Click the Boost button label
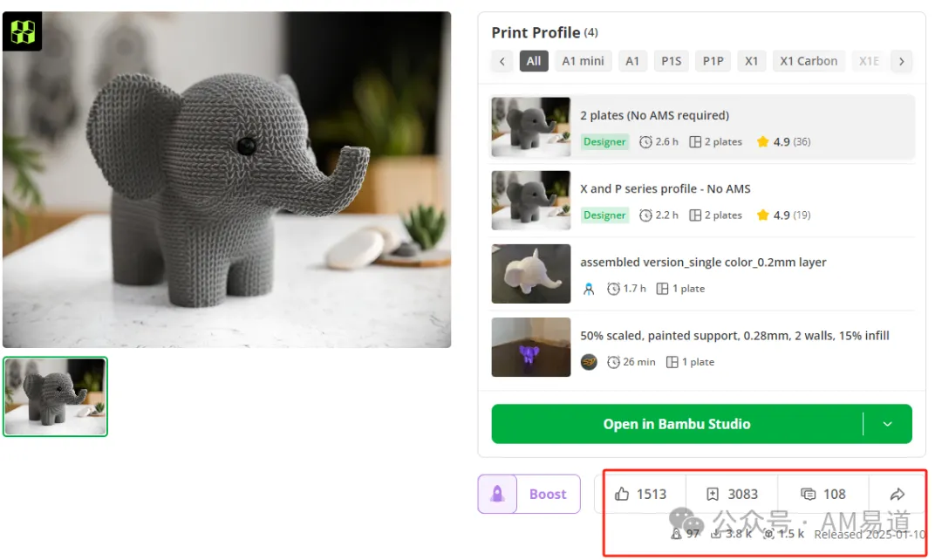 [548, 494]
